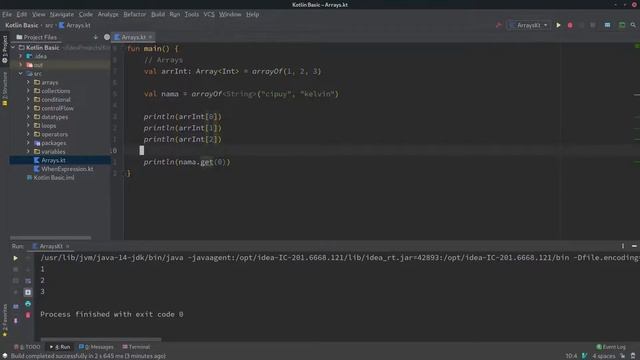Image resolution: width=640 pixels, height=360 pixels.
Task: Hide the Run panel with minus icon
Action: coord(634,246)
